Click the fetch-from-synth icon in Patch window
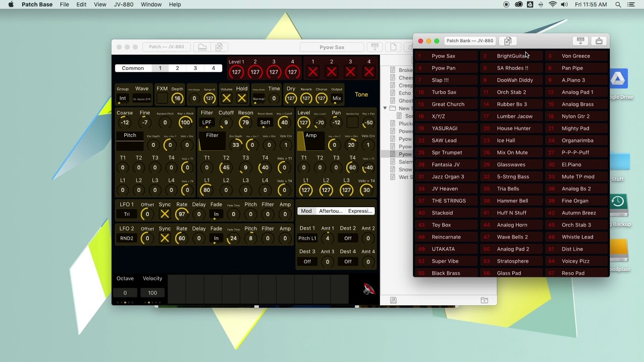Viewport: 644px width, 362px height. click(375, 47)
